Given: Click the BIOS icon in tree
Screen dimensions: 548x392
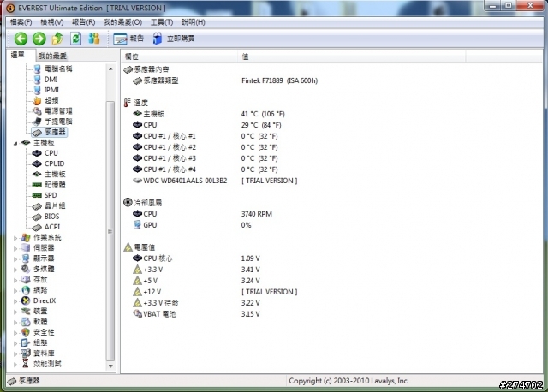Looking at the screenshot, I should (x=37, y=217).
